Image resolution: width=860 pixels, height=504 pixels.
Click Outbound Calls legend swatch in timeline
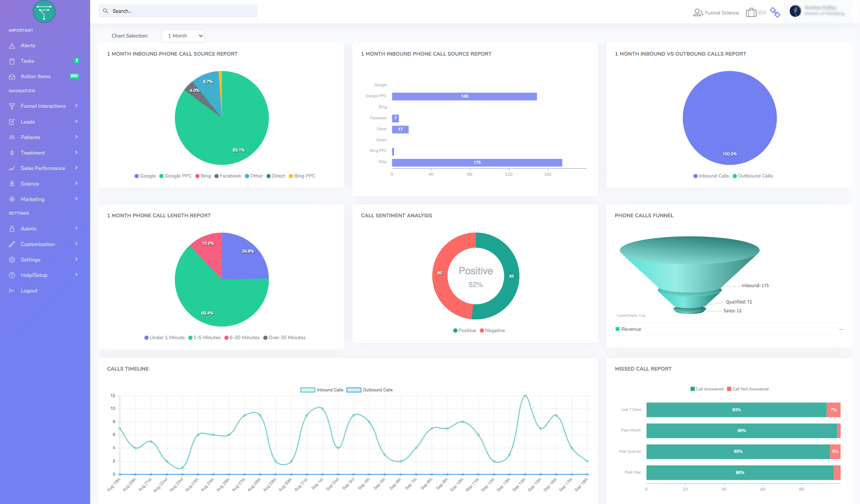pyautogui.click(x=354, y=390)
